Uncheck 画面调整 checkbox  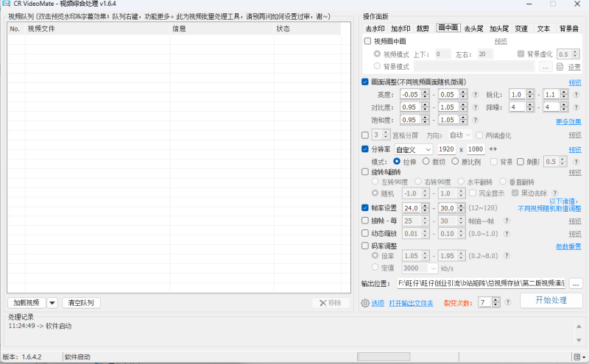364,82
